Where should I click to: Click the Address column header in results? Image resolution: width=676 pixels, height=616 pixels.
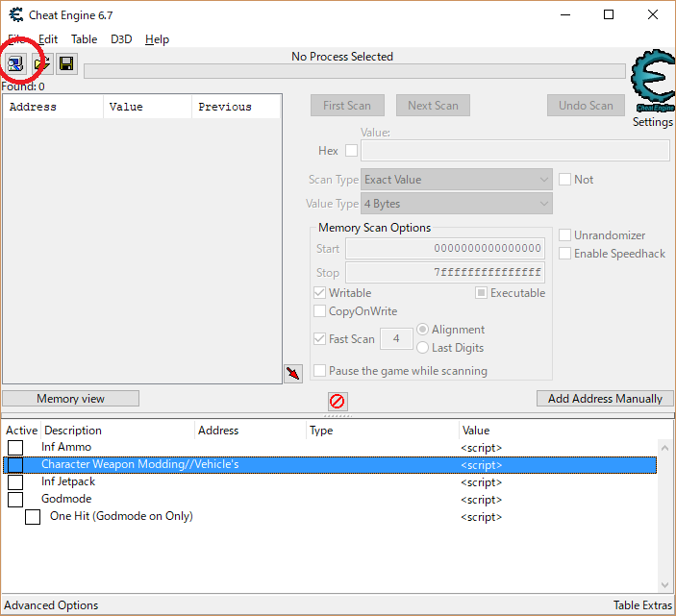[x=53, y=107]
